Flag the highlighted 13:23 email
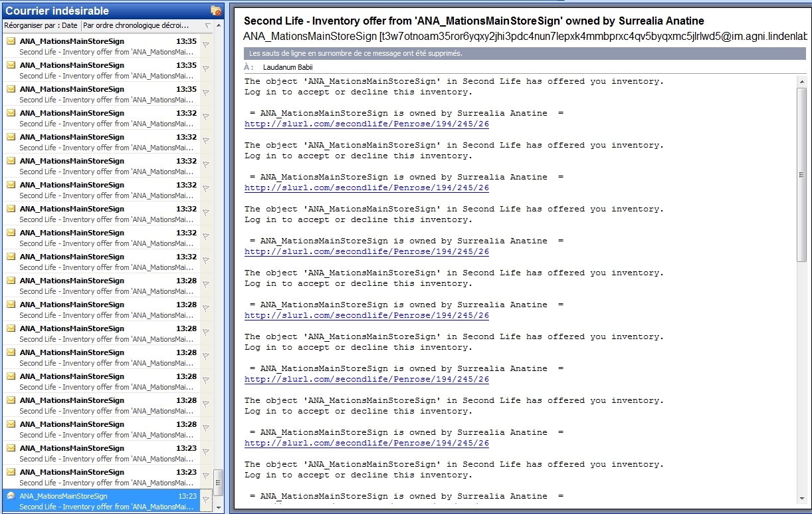 click(206, 500)
